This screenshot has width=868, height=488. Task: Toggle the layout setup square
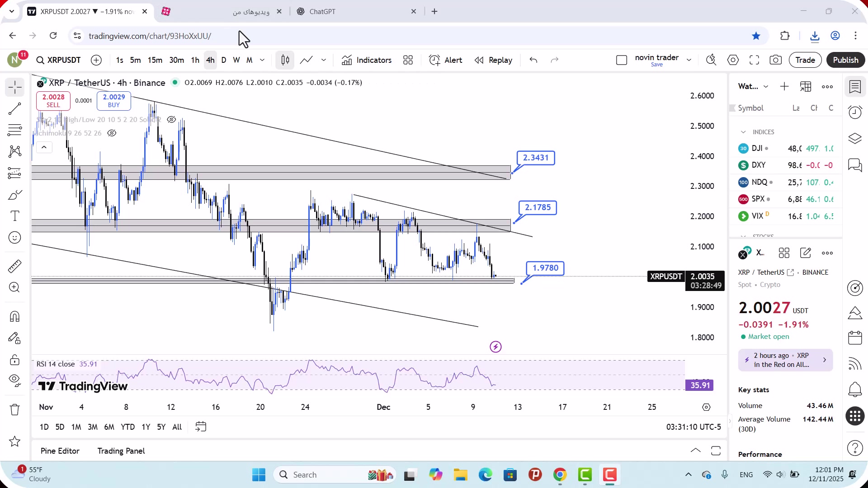click(622, 60)
